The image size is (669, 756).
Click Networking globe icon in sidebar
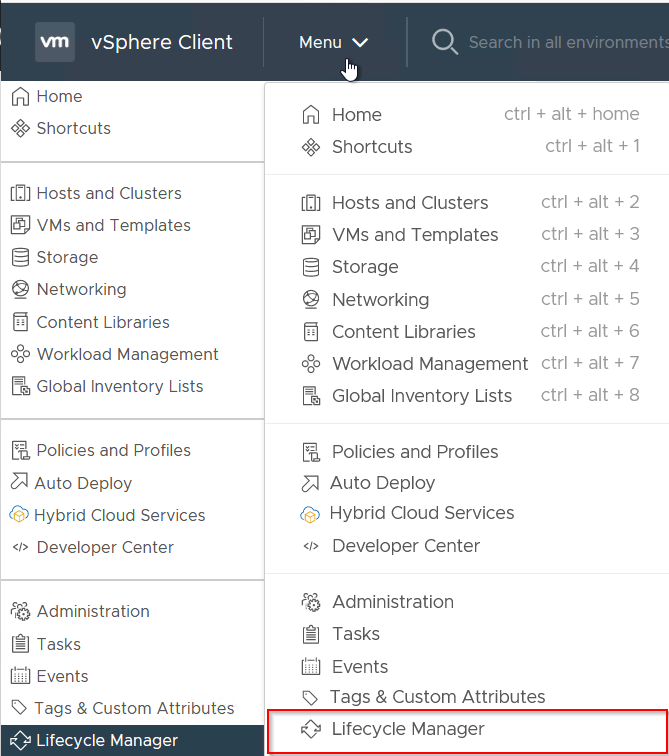coord(20,289)
